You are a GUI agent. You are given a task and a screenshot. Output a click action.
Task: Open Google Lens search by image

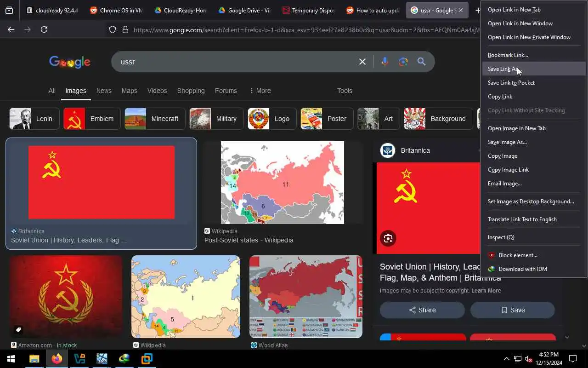(403, 62)
